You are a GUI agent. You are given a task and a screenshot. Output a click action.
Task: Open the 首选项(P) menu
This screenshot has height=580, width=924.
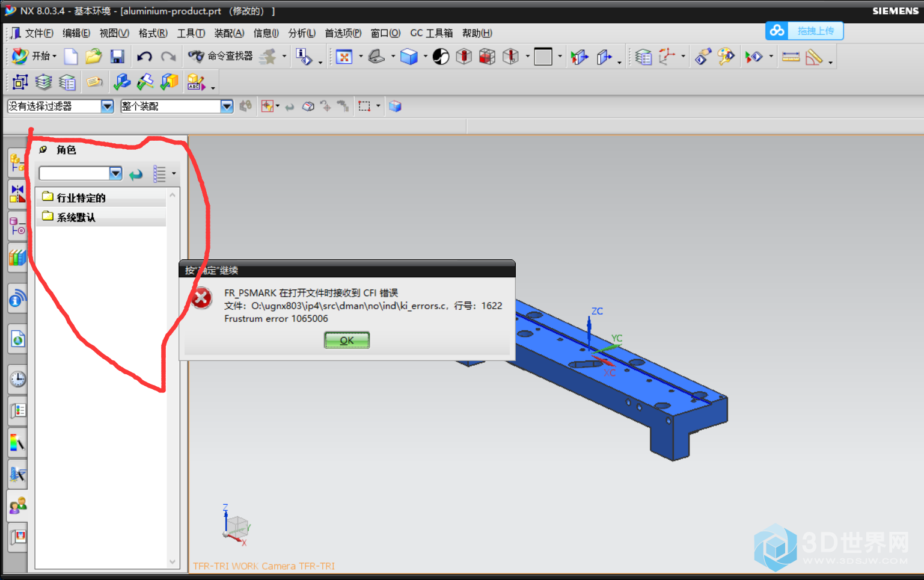343,33
